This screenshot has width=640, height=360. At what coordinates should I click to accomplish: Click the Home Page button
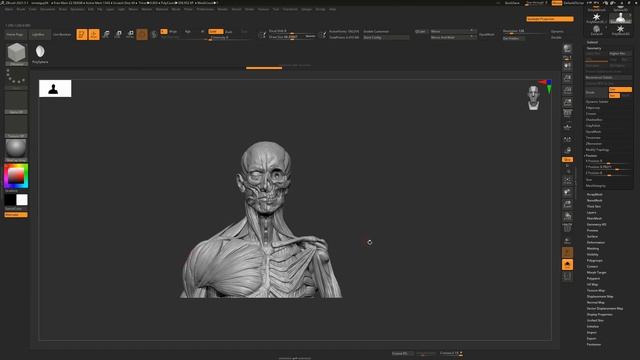(15, 35)
